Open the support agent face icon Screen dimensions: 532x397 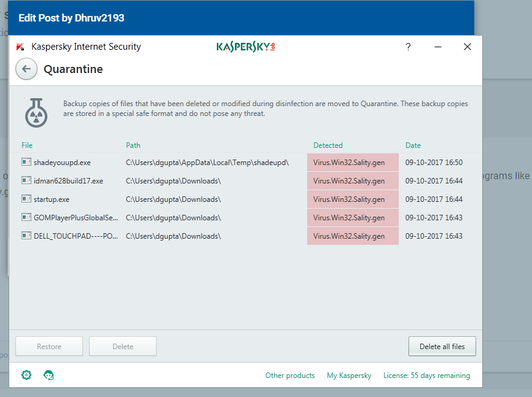(49, 375)
